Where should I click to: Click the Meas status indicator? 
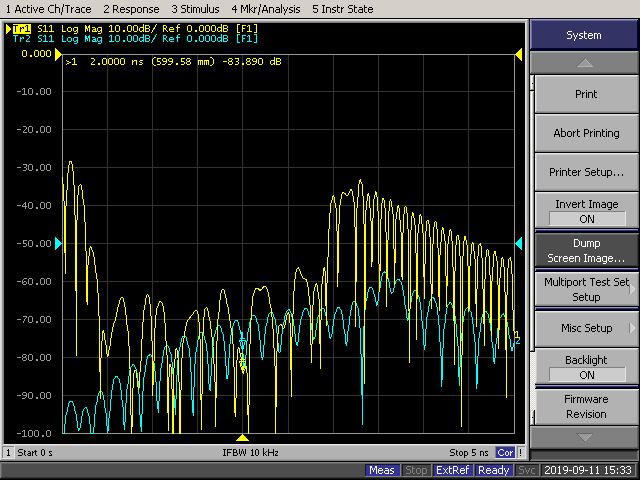(x=382, y=470)
